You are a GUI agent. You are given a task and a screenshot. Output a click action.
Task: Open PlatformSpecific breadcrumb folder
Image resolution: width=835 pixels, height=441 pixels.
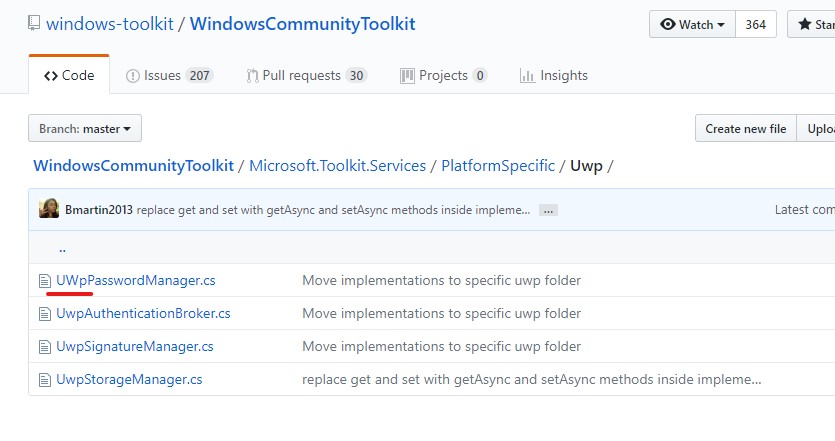pyautogui.click(x=498, y=166)
